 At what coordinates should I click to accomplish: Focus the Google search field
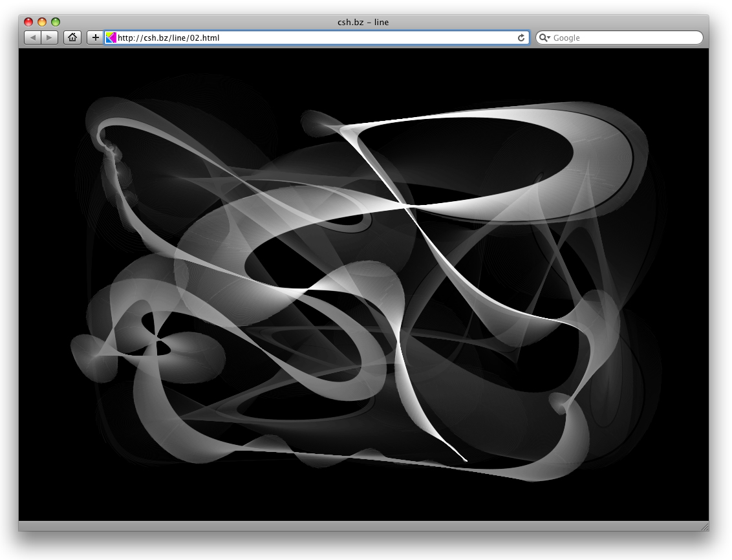pyautogui.click(x=619, y=38)
